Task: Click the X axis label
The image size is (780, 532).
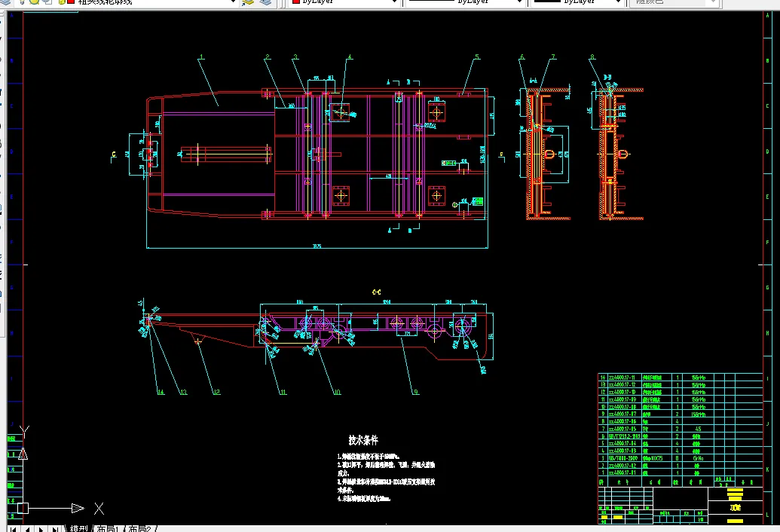Action: pyautogui.click(x=99, y=508)
